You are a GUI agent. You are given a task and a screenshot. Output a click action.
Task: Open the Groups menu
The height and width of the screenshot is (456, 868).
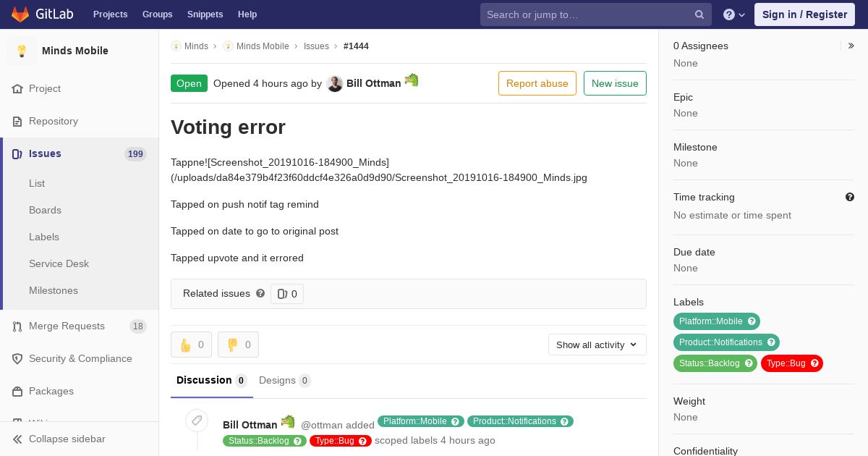coord(158,14)
